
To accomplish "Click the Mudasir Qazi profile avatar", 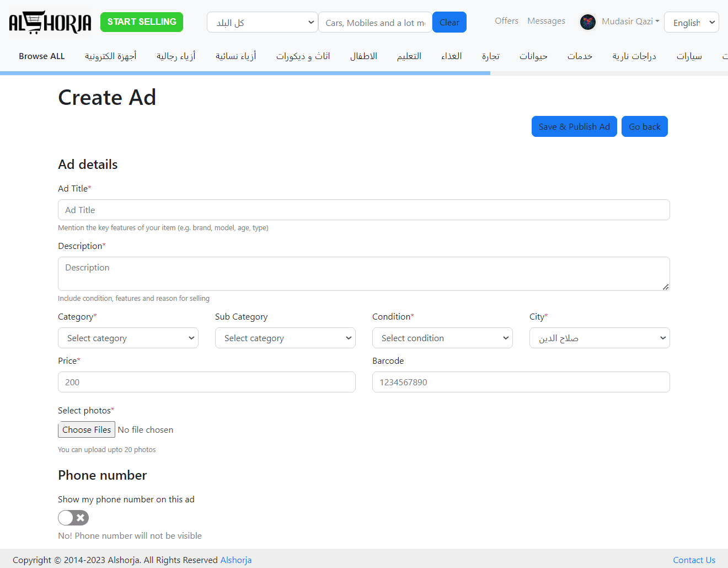I will (588, 22).
